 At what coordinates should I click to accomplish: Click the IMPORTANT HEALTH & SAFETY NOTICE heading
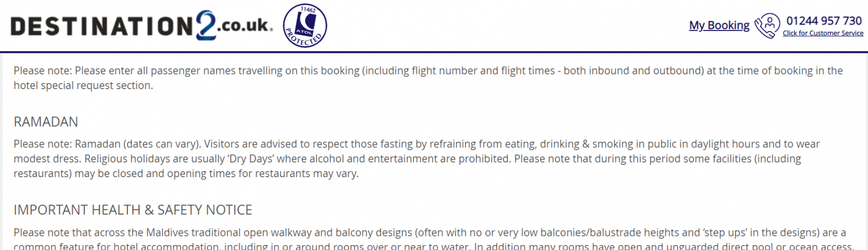133,210
